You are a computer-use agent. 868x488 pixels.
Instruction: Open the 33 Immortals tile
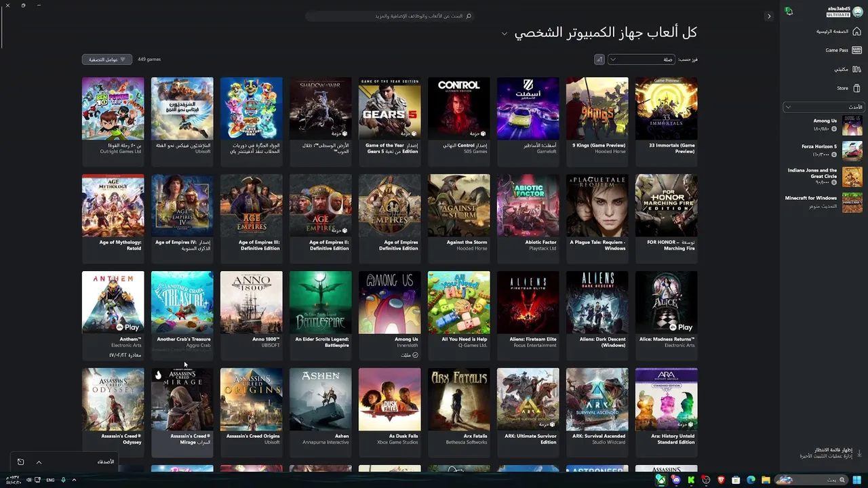[x=666, y=121]
